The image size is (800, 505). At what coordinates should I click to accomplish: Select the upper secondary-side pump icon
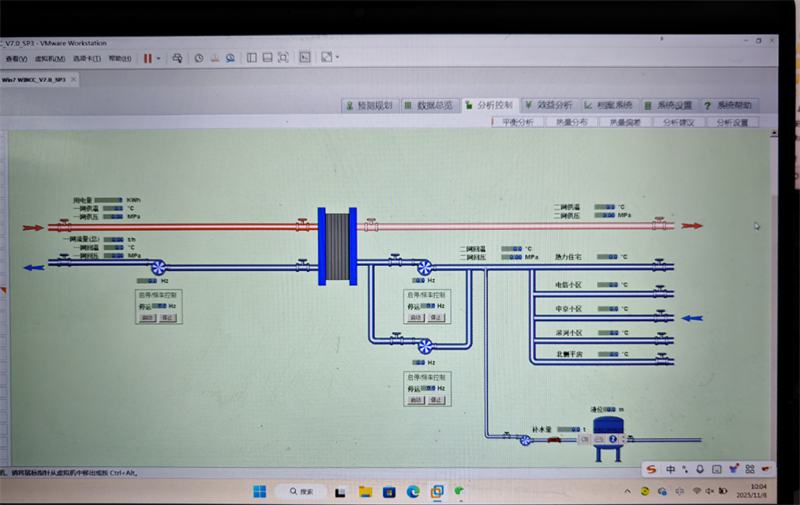point(425,267)
